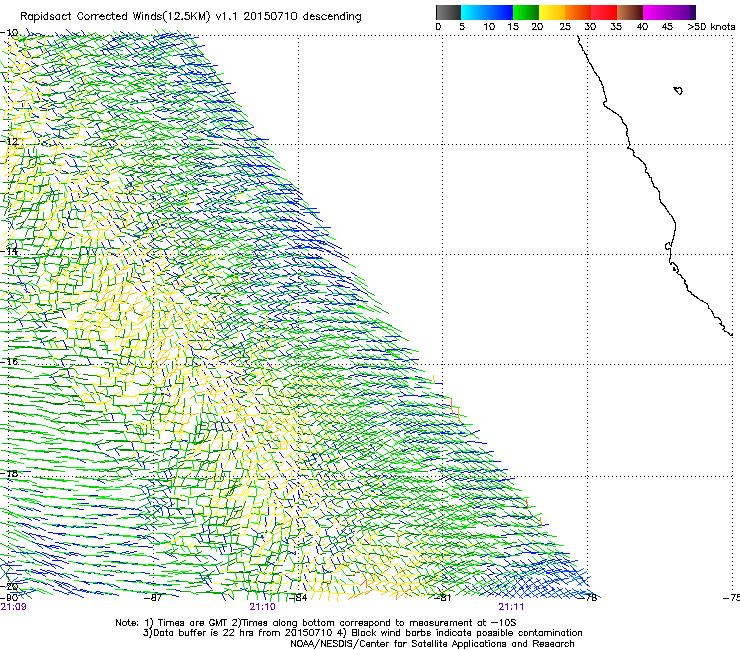Click the "-14" latitude axis label

(10, 251)
